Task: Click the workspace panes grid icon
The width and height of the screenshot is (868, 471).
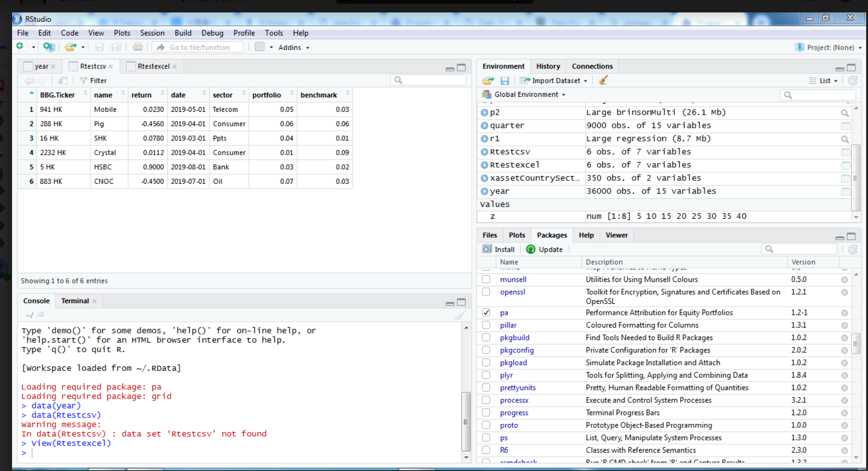Action: (259, 47)
